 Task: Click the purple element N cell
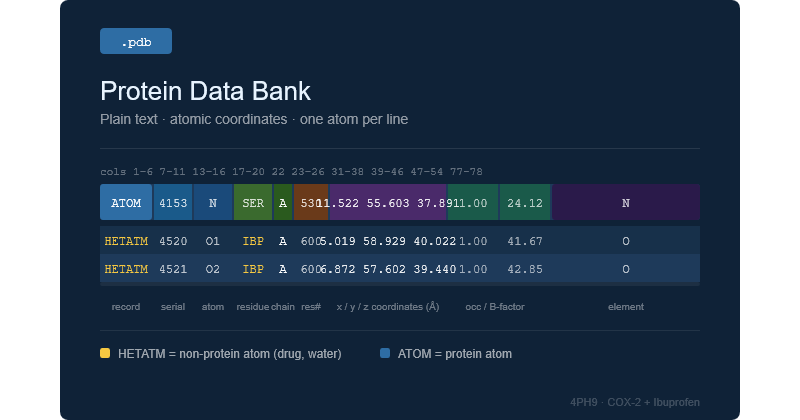626,202
